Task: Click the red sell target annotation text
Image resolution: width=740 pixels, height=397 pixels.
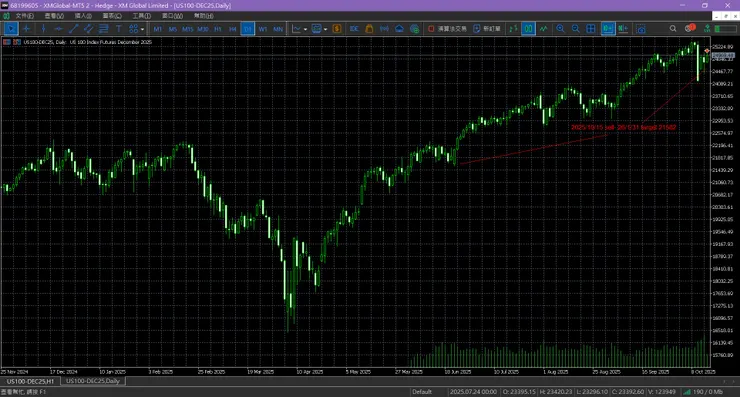Action: [623, 127]
